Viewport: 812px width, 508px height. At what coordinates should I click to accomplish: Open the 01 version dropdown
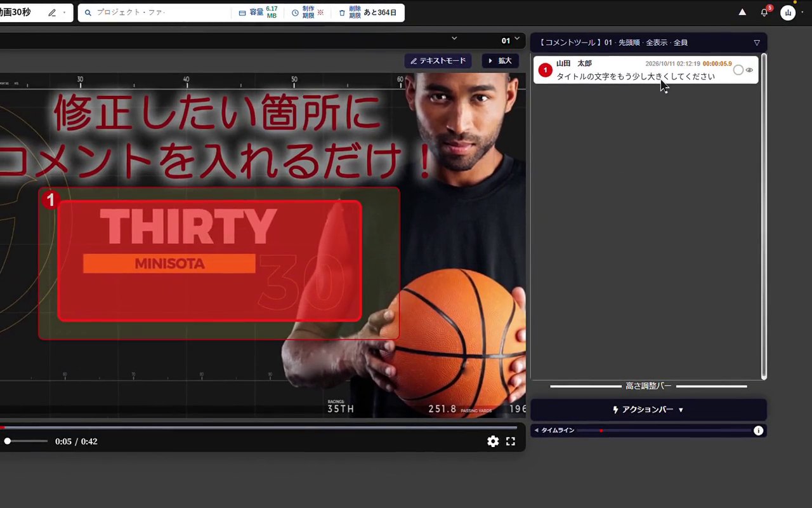pyautogui.click(x=511, y=40)
